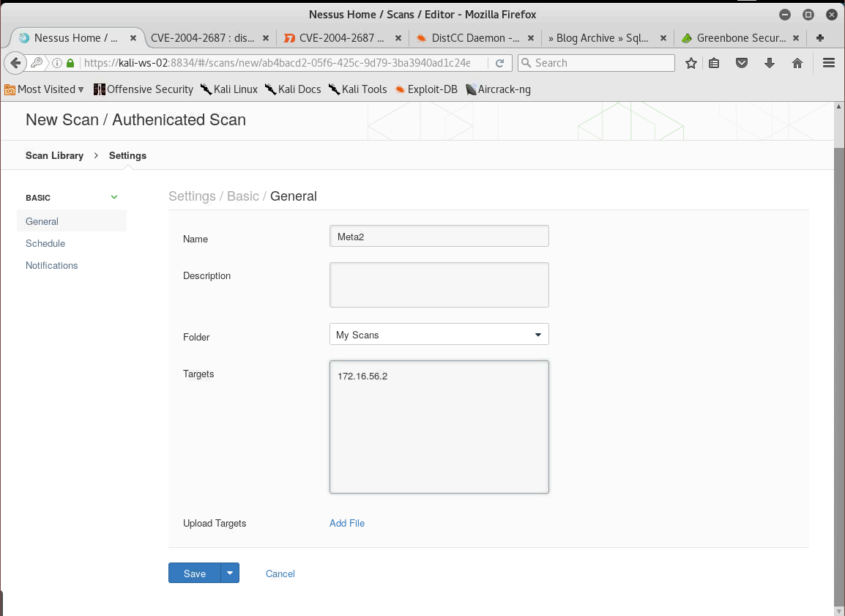This screenshot has width=845, height=616.
Task: Open Kali Docs bookmark
Action: tap(293, 89)
